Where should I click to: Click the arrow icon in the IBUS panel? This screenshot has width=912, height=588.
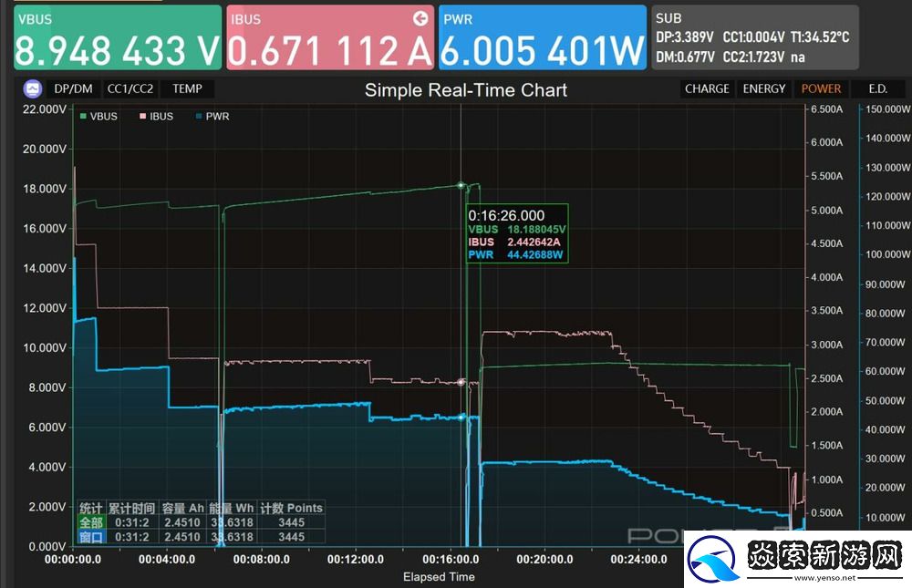point(420,18)
